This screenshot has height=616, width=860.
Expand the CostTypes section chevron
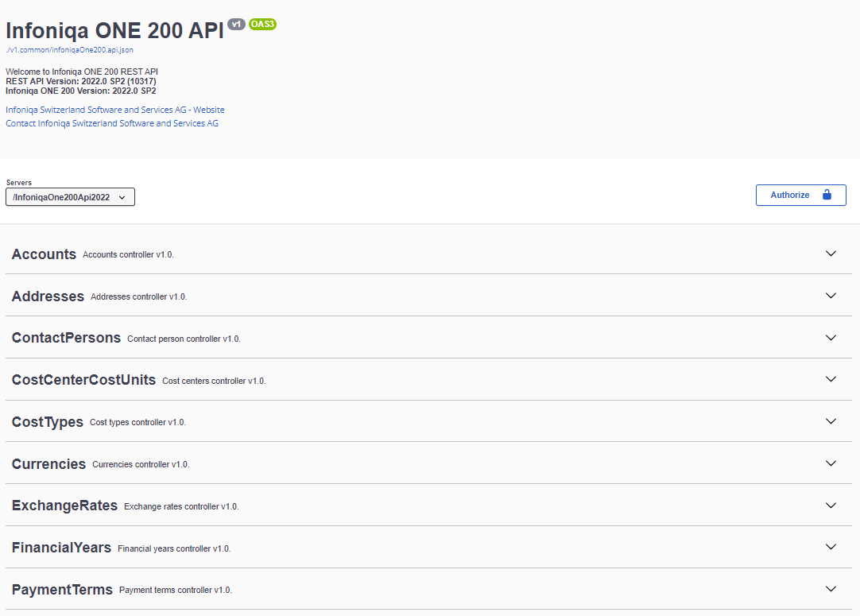pyautogui.click(x=831, y=421)
